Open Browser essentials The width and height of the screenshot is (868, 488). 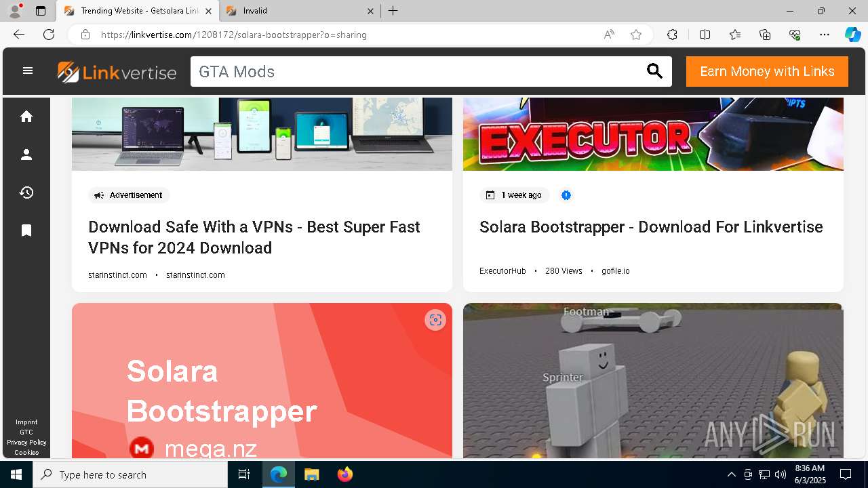pos(795,35)
